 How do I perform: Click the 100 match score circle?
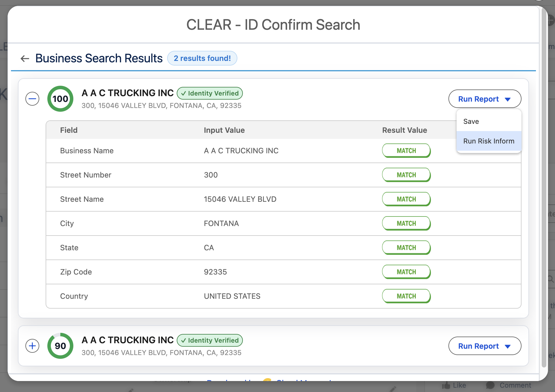click(x=60, y=99)
